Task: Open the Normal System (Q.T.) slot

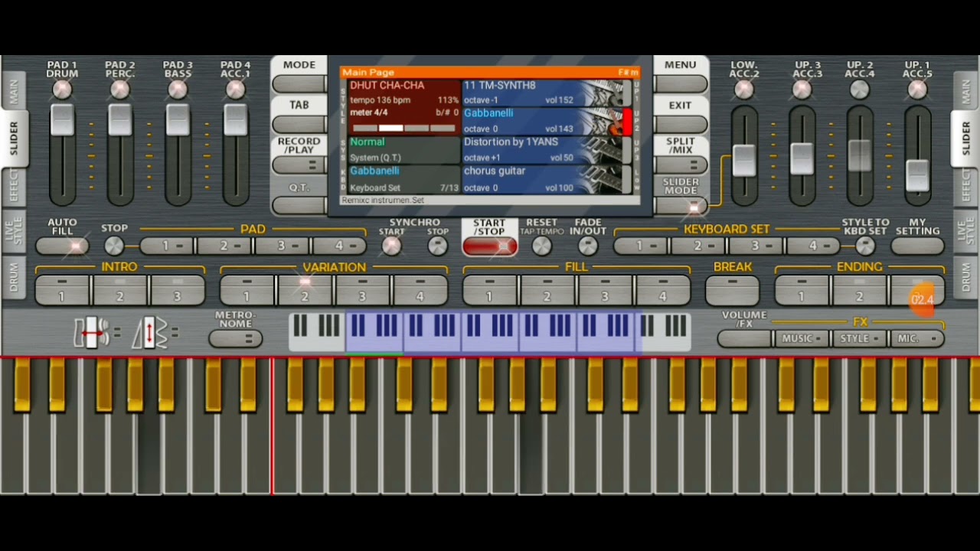Action: (x=404, y=150)
